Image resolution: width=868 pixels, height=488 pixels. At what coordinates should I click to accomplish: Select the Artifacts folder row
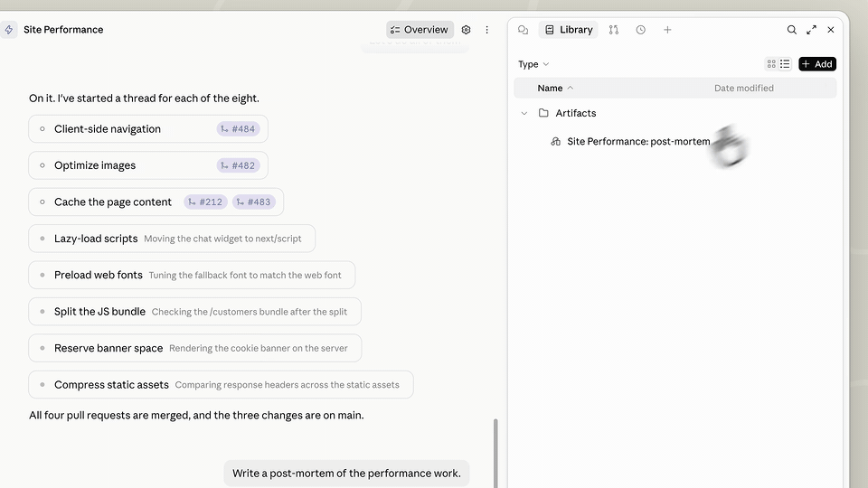[x=675, y=113]
